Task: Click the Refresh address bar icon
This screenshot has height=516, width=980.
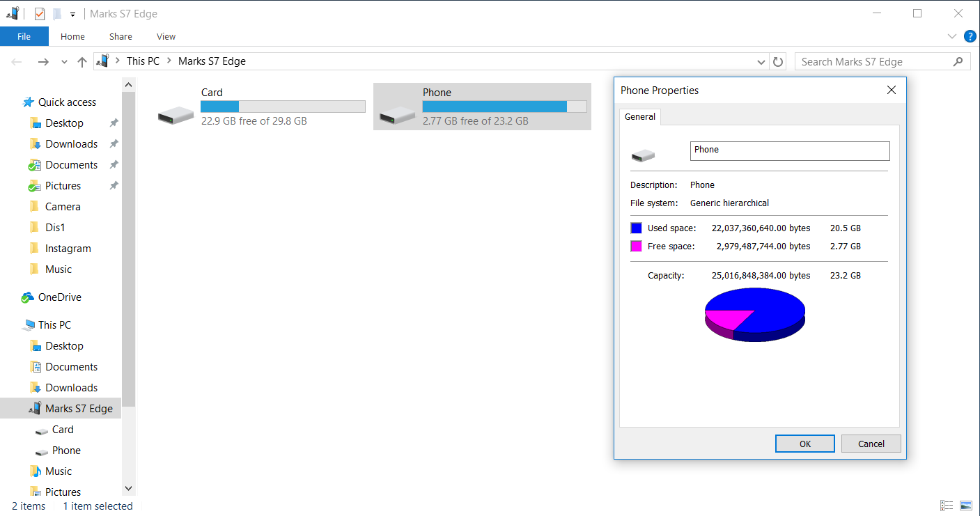Action: (779, 62)
